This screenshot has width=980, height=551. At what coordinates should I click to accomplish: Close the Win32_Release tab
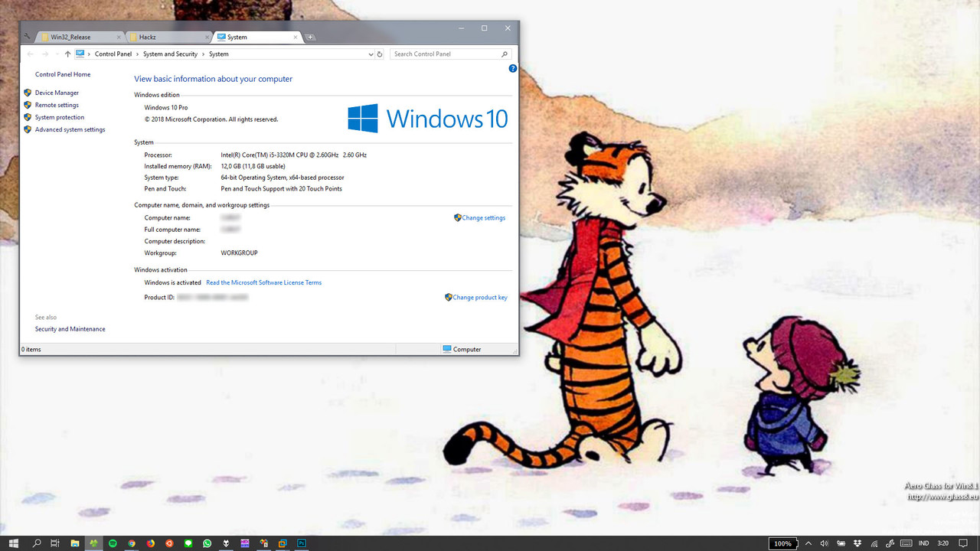click(119, 37)
